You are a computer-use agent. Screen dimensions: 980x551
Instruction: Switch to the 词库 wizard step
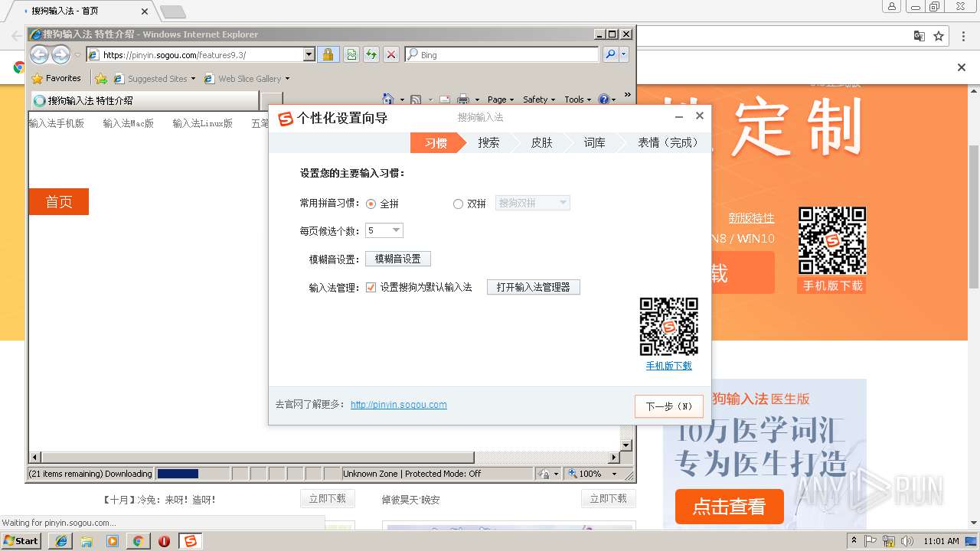click(594, 142)
